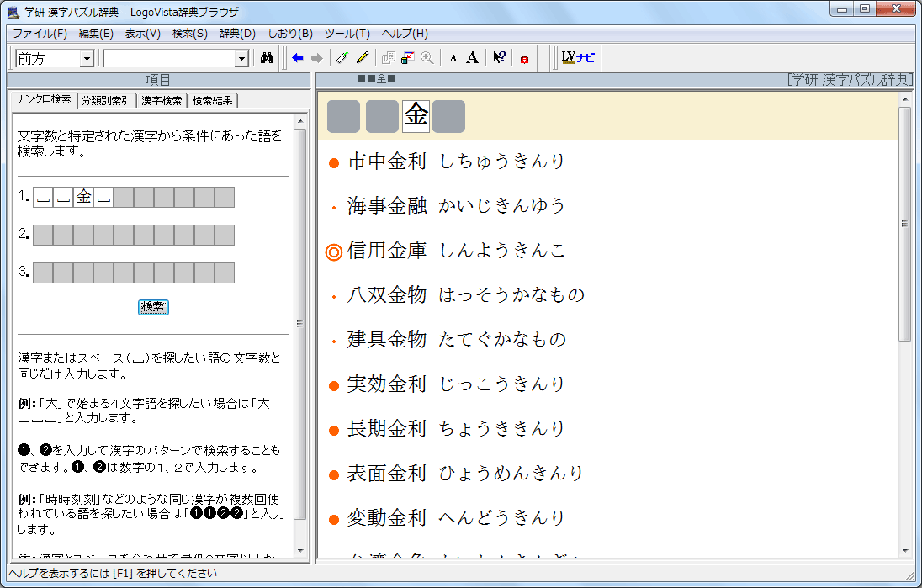
Task: Click the left panel scrollbar thumb
Action: click(x=299, y=324)
